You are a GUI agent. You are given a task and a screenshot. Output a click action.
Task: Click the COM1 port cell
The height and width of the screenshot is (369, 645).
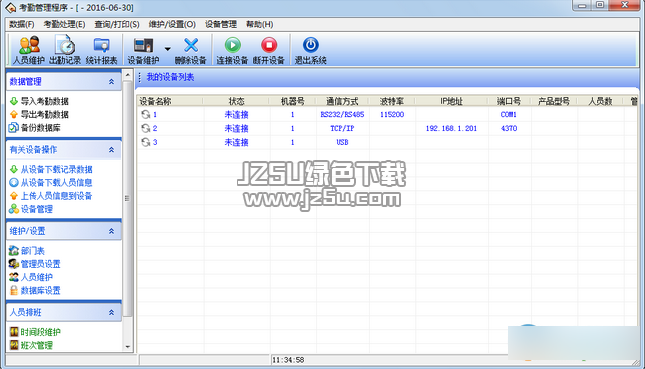[x=509, y=114]
